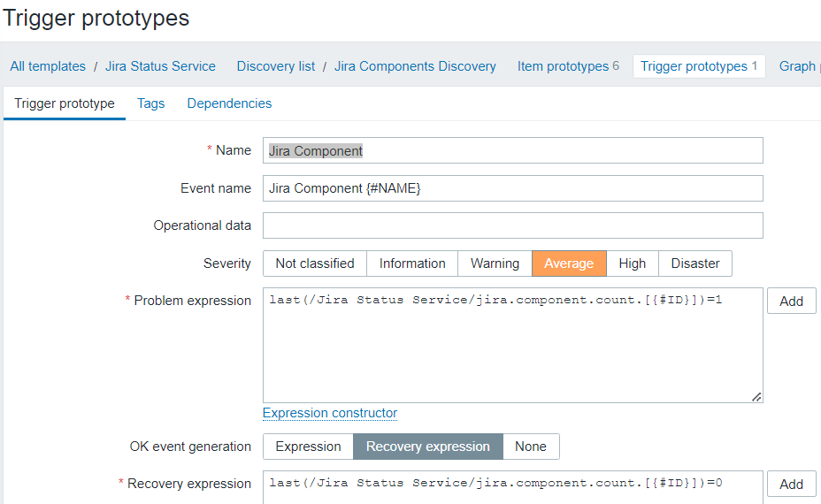Focus the Event name text field
The height and width of the screenshot is (504, 821).
pyautogui.click(x=512, y=188)
